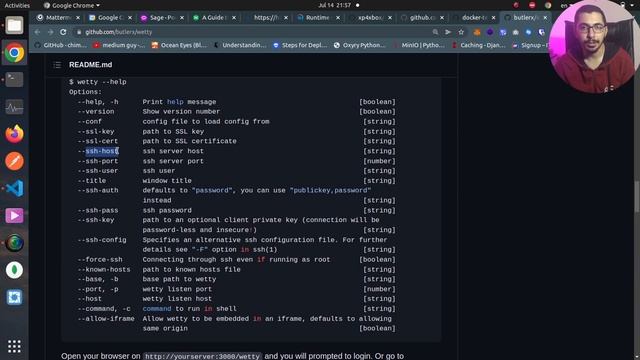Viewport: 640px width, 360px height.
Task: Click the page vertical scrollbar thumb
Action: pos(636,196)
